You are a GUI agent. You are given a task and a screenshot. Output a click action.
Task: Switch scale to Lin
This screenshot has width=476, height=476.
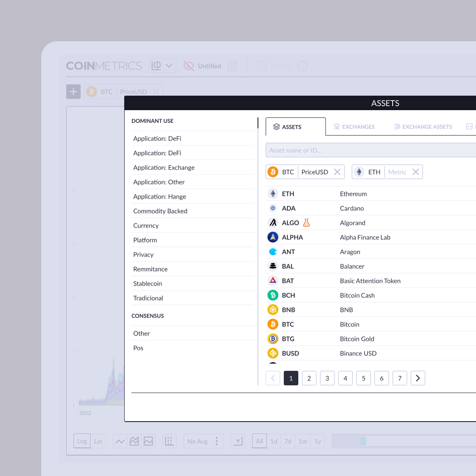click(98, 441)
